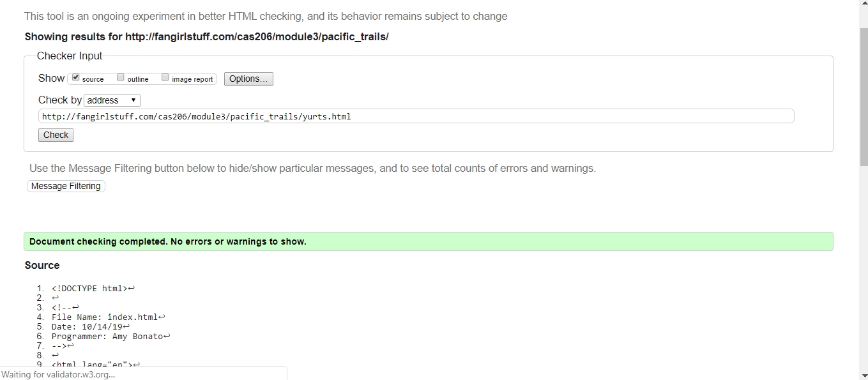Open the Message Filtering button
Screen dimensions: 868x380
[x=66, y=186]
